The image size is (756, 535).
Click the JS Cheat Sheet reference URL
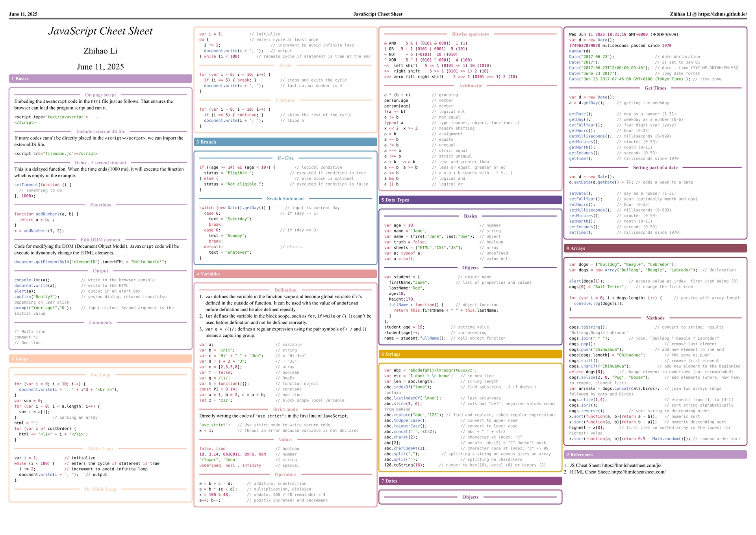631,465
